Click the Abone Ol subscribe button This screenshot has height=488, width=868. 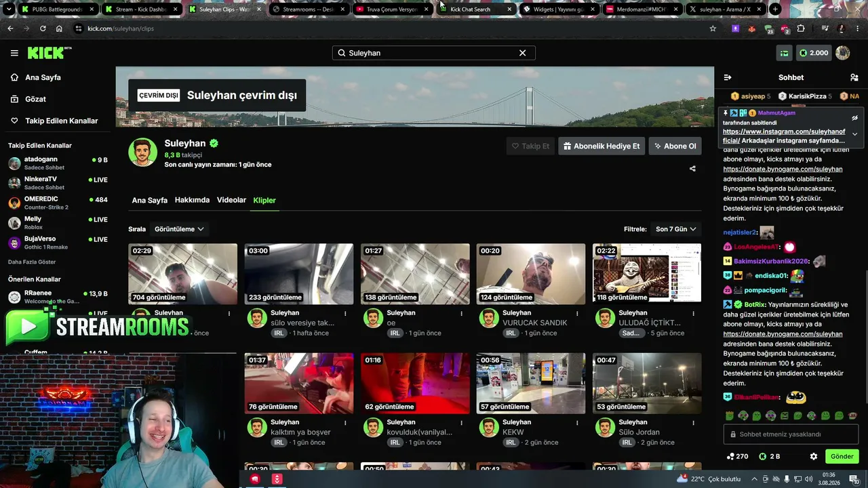[675, 146]
